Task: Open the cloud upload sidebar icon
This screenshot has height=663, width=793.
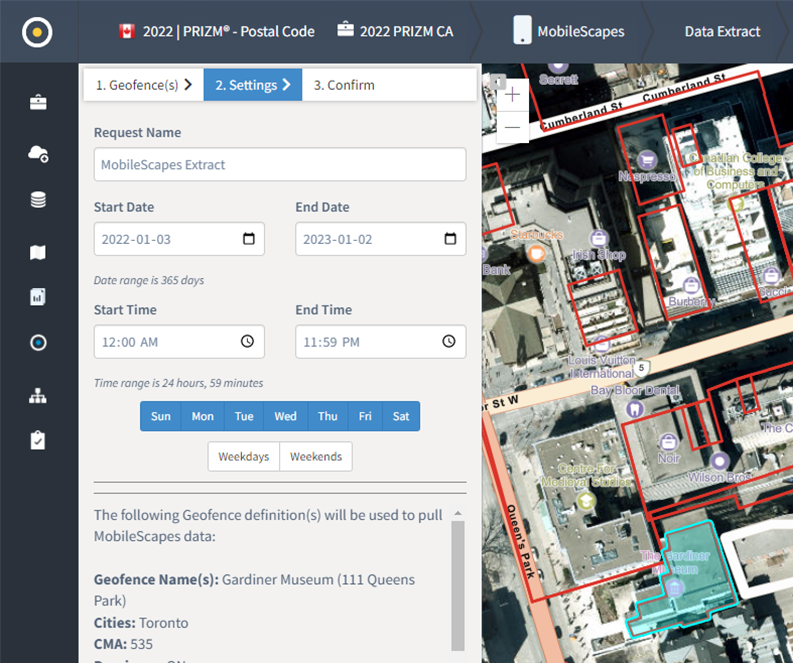Action: tap(38, 152)
